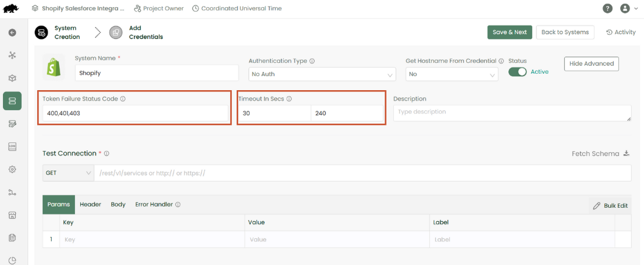Click the Token Failure Status Code info icon

pos(123,99)
